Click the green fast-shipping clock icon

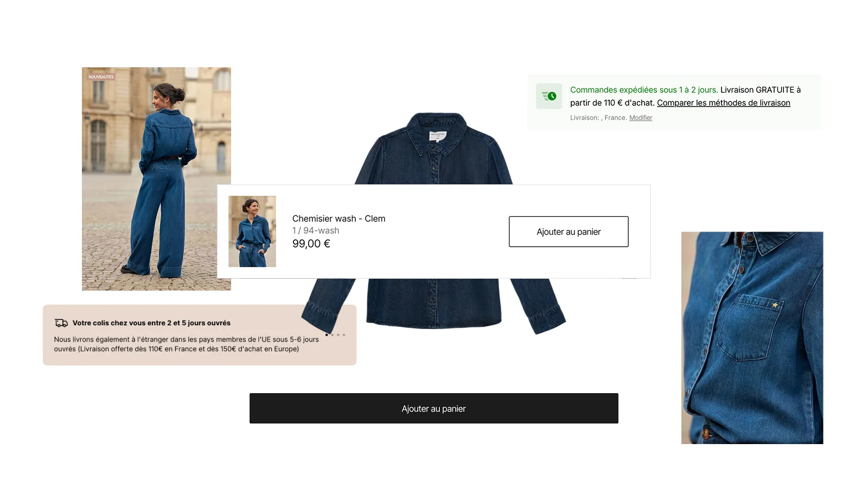pyautogui.click(x=549, y=96)
